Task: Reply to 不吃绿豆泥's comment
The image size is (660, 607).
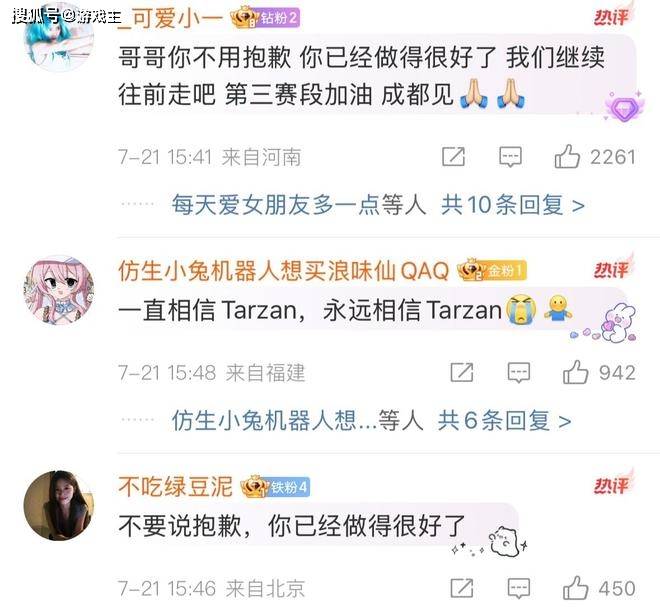Action: (519, 588)
